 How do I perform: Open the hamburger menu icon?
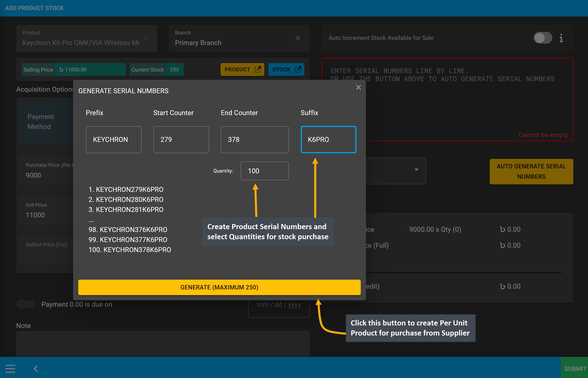click(x=10, y=369)
